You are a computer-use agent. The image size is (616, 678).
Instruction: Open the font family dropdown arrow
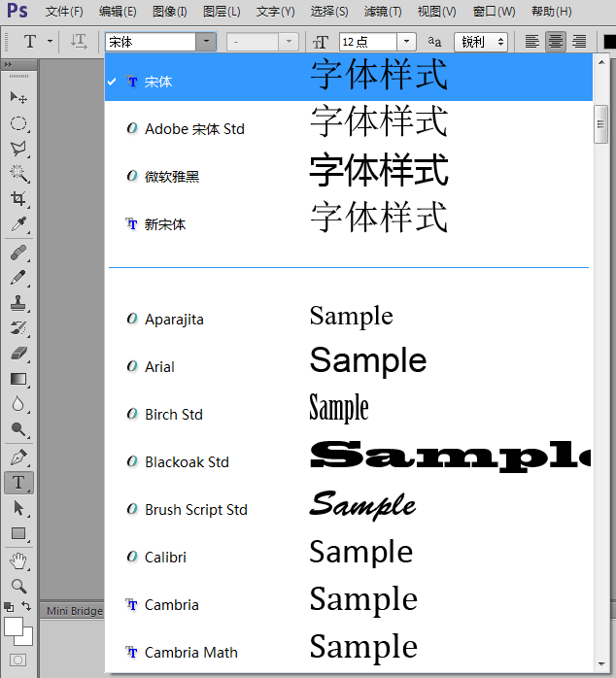coord(206,42)
